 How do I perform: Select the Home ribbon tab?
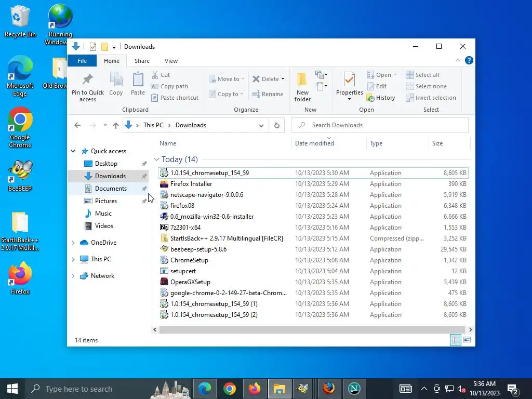[x=112, y=61]
